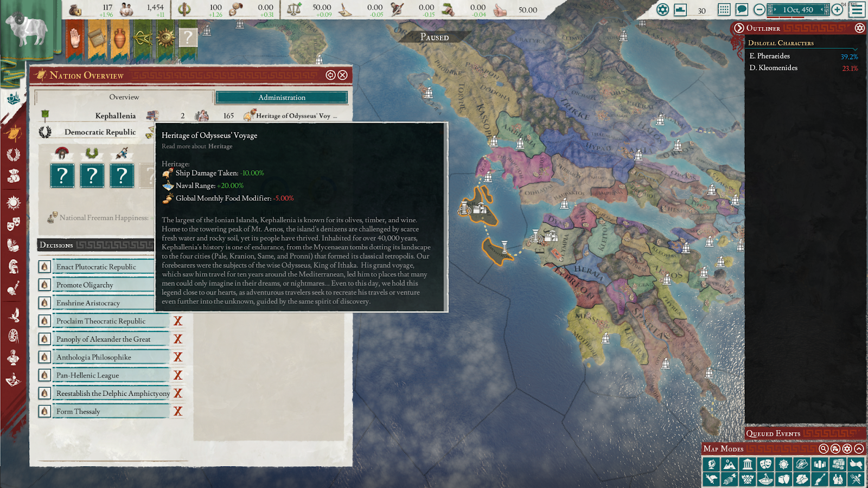Select Pan-Hellenic League decision
Image resolution: width=868 pixels, height=488 pixels.
pos(111,375)
